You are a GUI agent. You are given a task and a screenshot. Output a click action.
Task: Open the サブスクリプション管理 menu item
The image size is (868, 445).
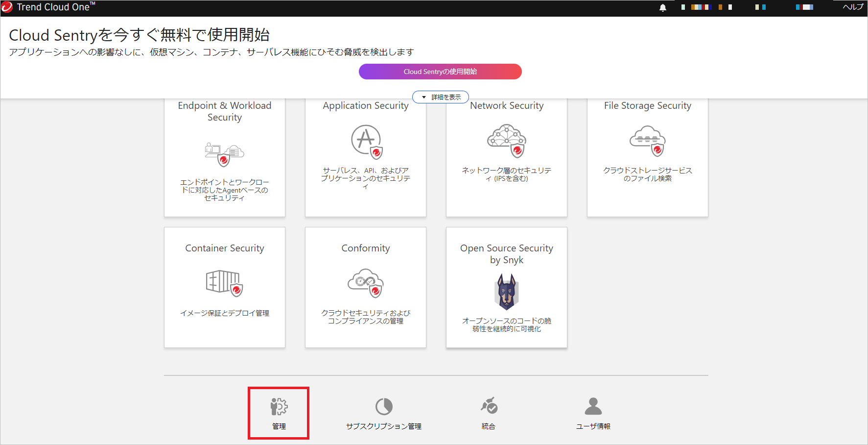(x=384, y=414)
